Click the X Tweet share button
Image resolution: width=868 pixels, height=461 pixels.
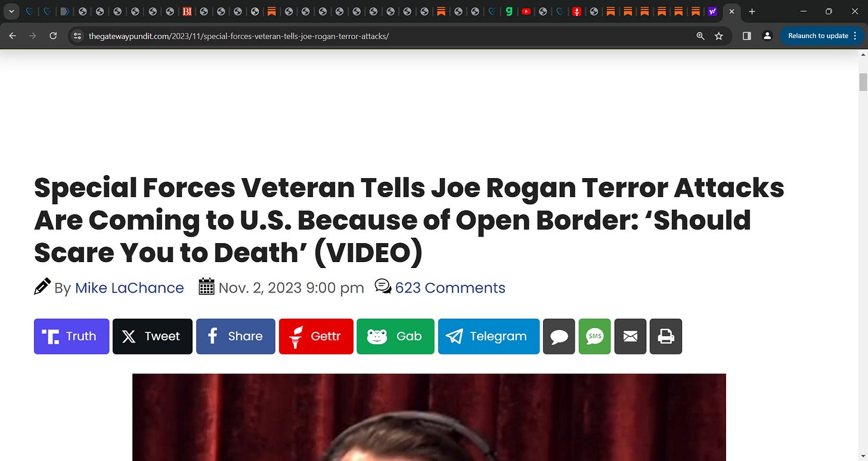[x=153, y=337]
